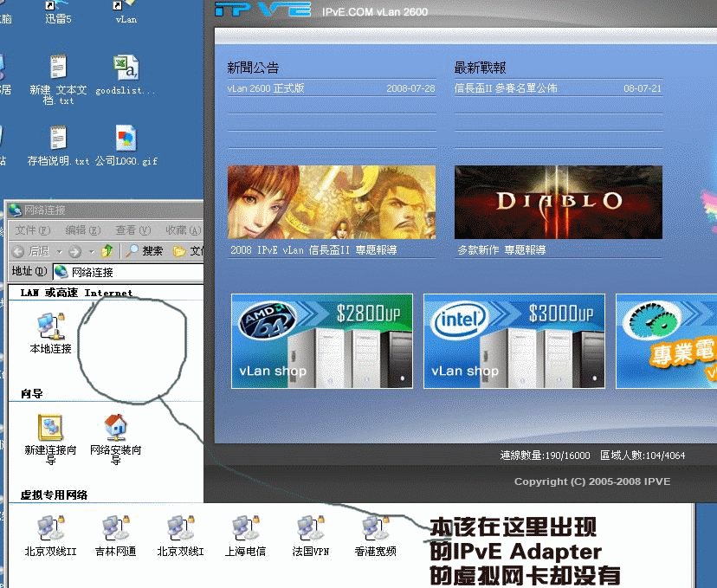Viewport: 717px width, 588px height.
Task: Select the 香港宽频 VPN connection
Action: coord(375,528)
